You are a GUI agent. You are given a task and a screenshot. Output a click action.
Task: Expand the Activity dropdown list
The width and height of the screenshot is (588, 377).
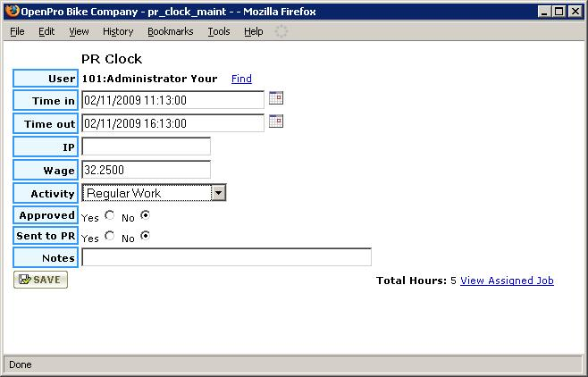coord(219,192)
